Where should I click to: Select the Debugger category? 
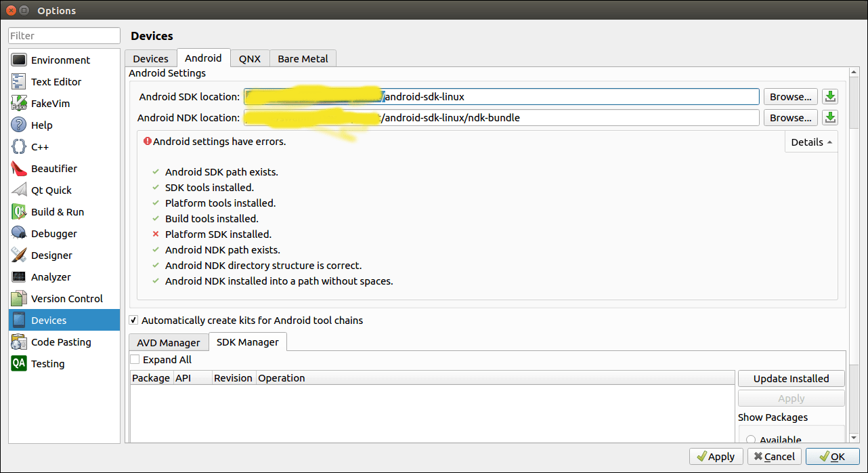[x=64, y=234]
